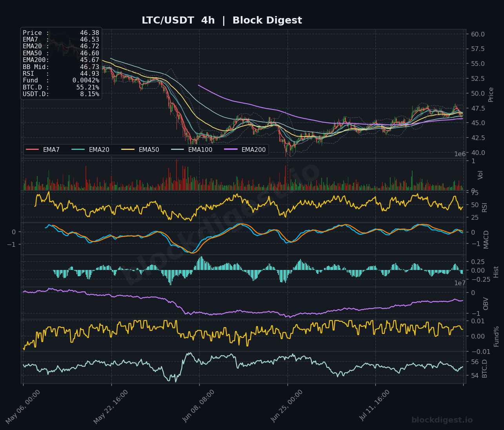Click the RSI panel axis label

coord(484,208)
